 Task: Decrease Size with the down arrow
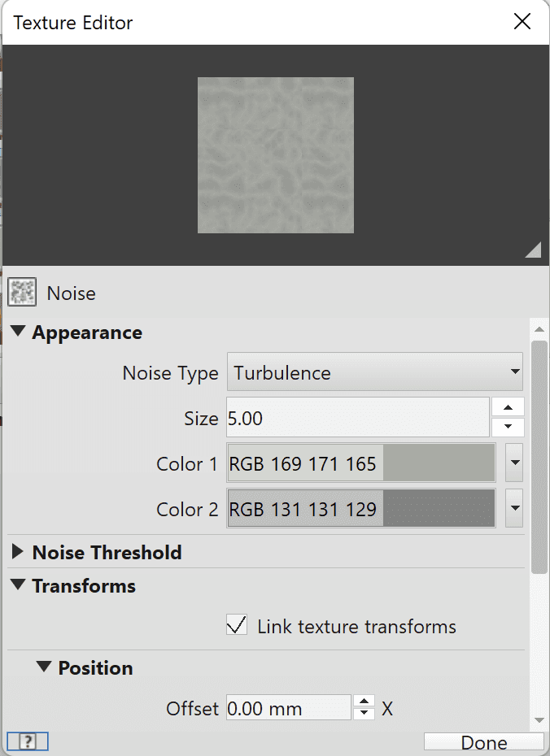(508, 427)
